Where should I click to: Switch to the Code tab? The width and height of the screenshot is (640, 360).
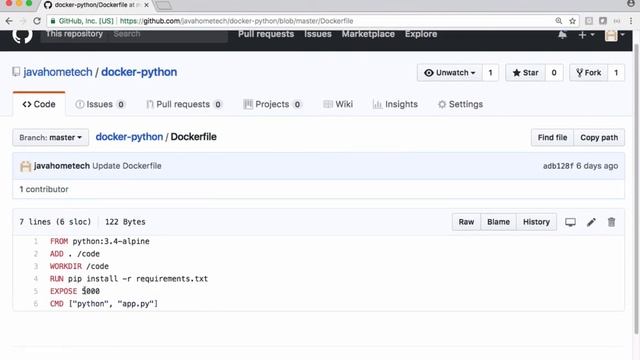click(x=39, y=104)
